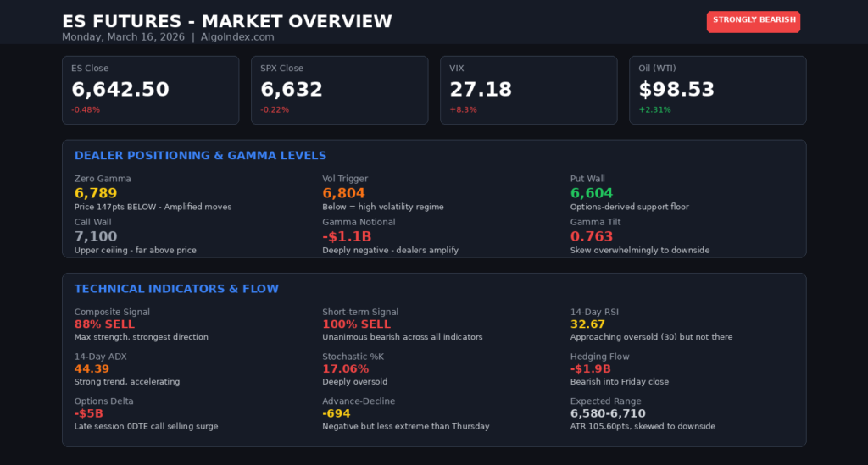Select the Options Delta value -$5B
Viewport: 868px width, 465px height.
(x=88, y=413)
